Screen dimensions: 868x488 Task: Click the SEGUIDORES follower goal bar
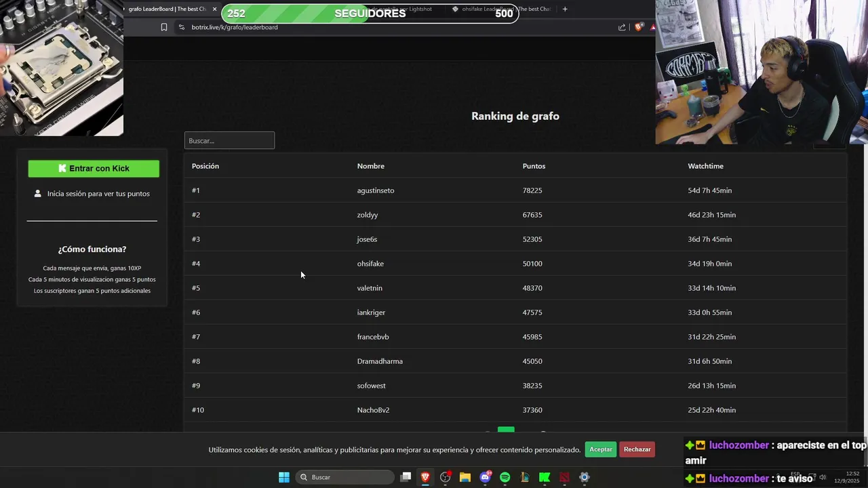(x=370, y=14)
